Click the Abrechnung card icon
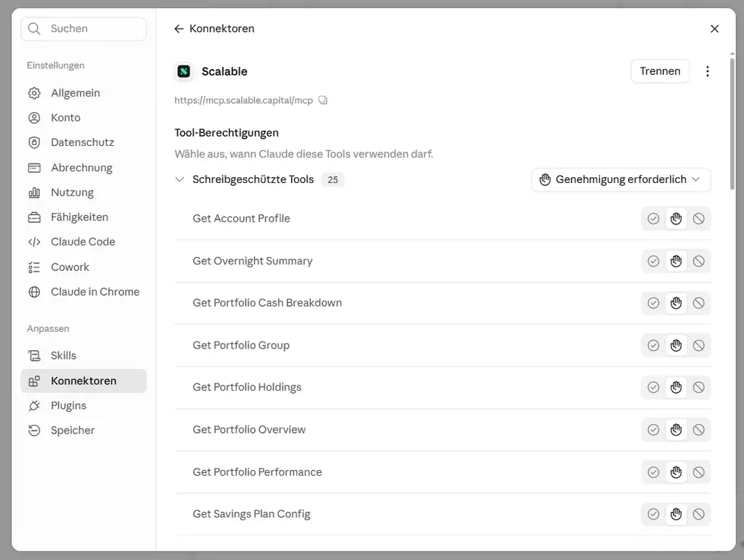The width and height of the screenshot is (744, 560). tap(34, 168)
